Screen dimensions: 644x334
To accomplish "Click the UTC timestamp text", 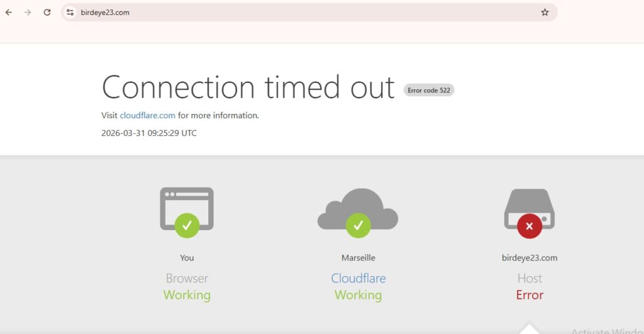I will tap(149, 133).
